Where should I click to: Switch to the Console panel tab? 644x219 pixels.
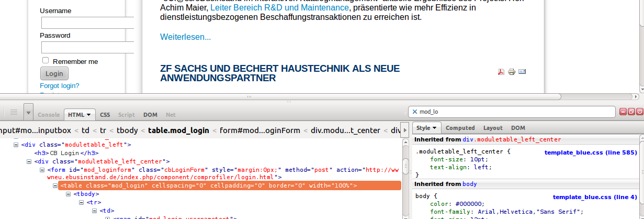[49, 114]
